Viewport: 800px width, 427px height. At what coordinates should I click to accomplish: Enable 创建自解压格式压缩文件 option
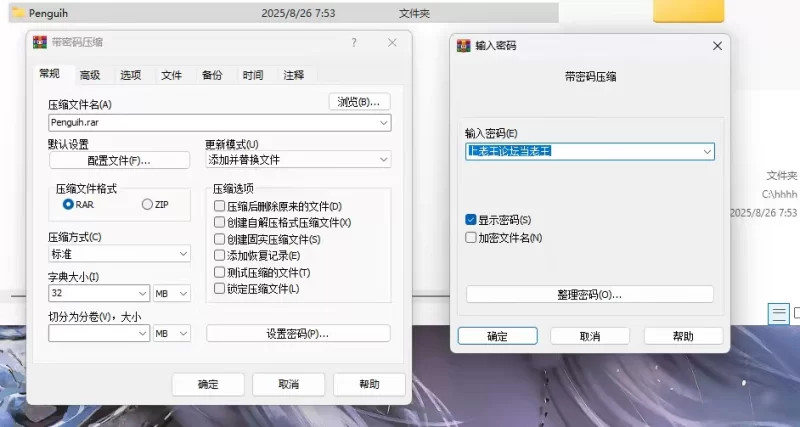pos(219,222)
